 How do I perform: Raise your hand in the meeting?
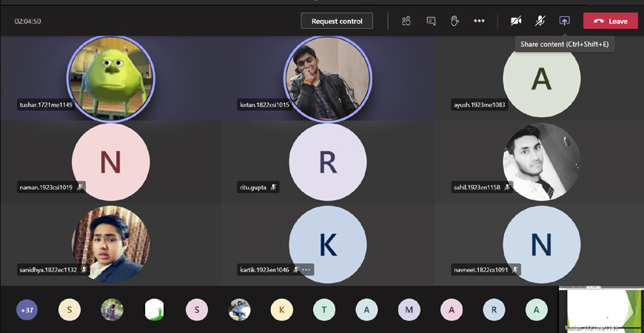(455, 21)
